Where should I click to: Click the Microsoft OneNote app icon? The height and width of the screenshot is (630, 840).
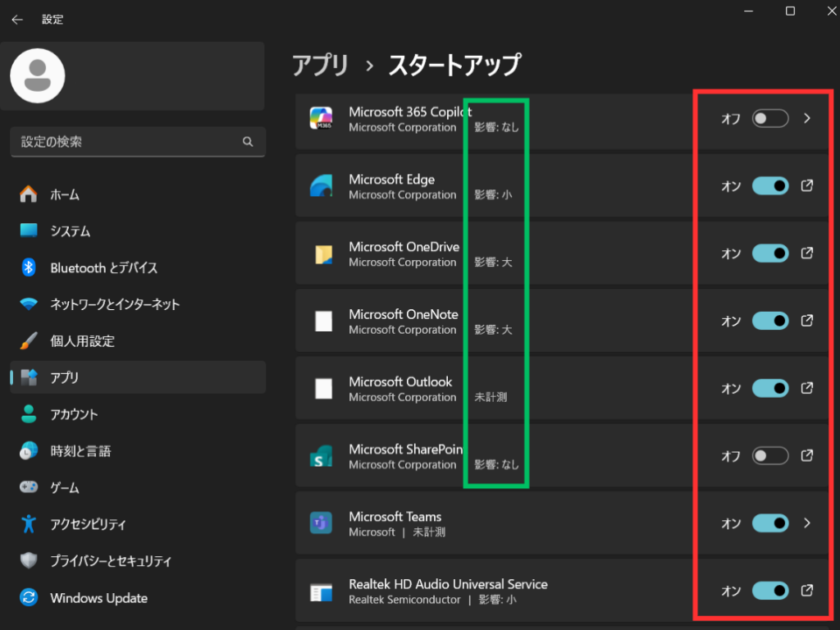pyautogui.click(x=323, y=322)
